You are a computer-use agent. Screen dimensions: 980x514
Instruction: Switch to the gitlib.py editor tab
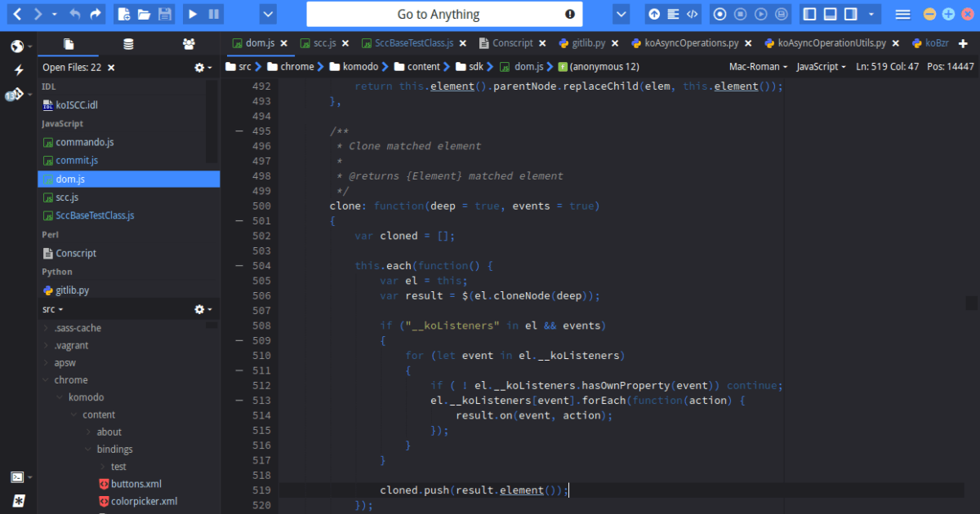[583, 43]
